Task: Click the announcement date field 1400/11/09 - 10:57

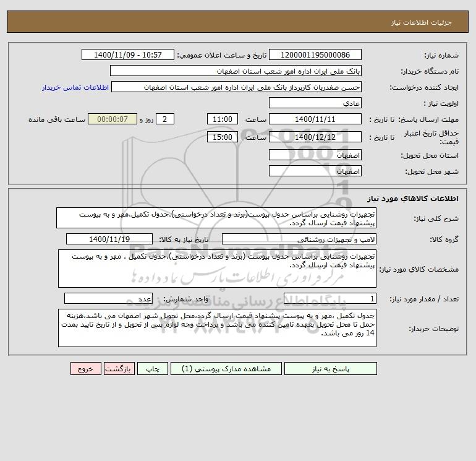Action: click(x=128, y=54)
